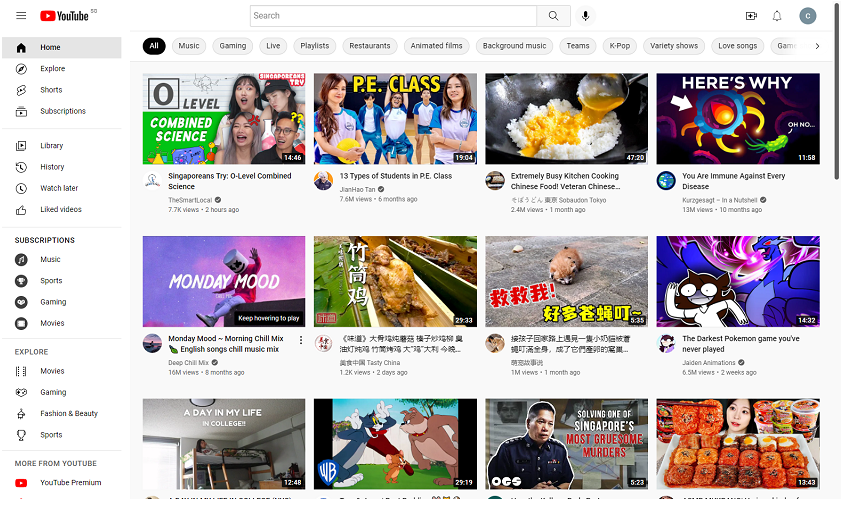Select the Gaming filter chip
This screenshot has height=506, width=841.
point(233,46)
